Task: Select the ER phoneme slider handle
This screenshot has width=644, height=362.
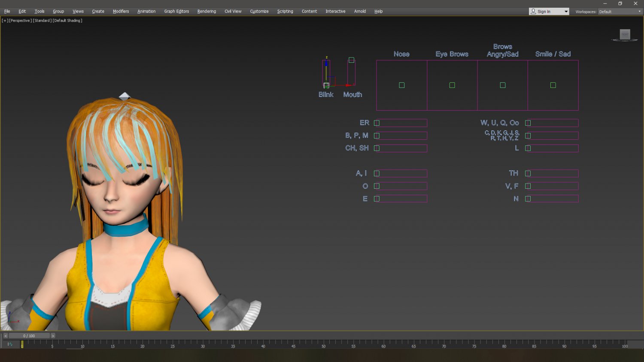Action: click(377, 123)
